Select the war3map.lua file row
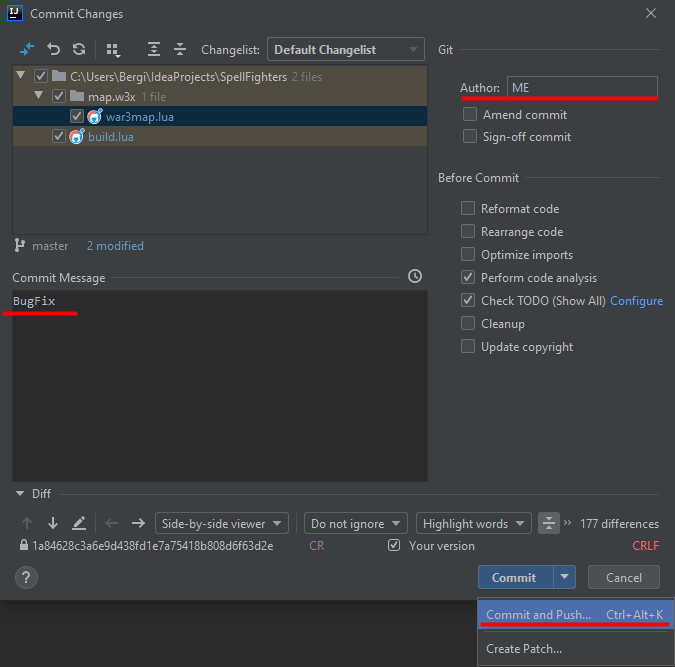Image resolution: width=675 pixels, height=667 pixels. (x=220, y=116)
